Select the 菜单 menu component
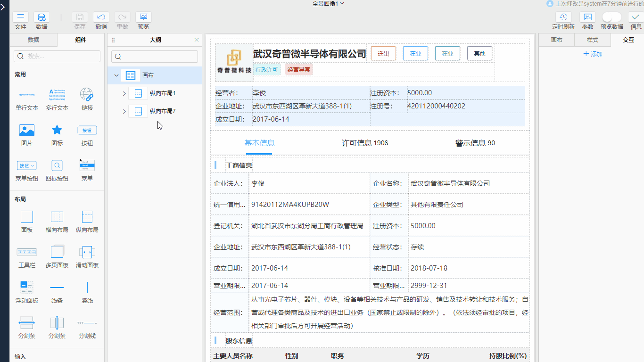This screenshot has height=362, width=644. [x=87, y=170]
